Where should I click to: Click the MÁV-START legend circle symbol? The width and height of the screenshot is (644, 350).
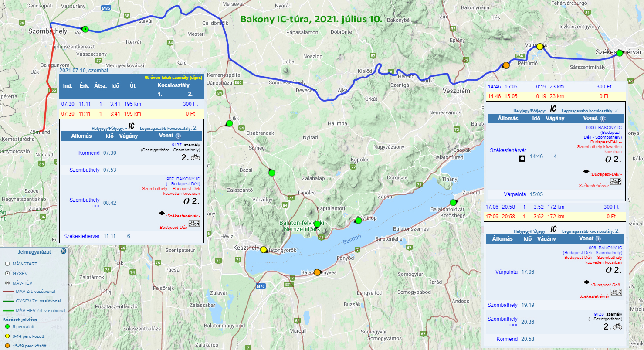7,264
